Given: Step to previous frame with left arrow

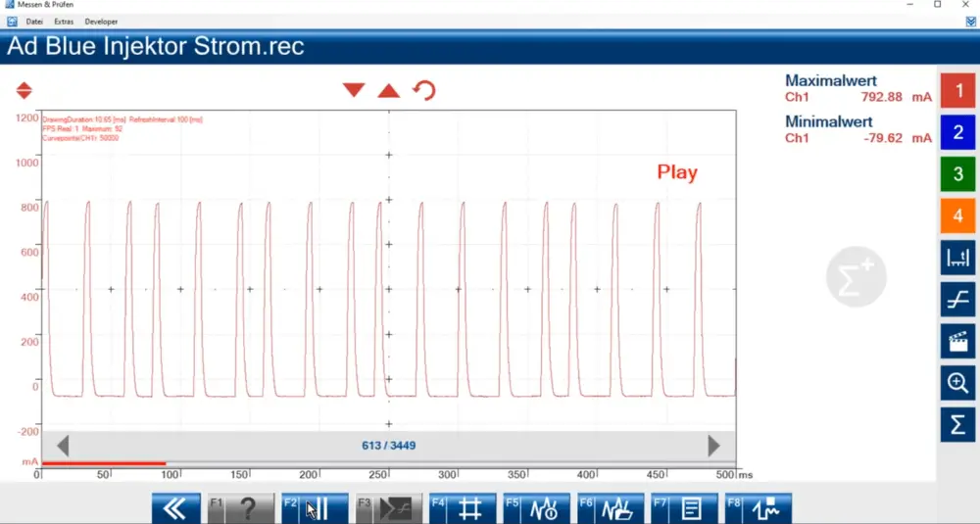Looking at the screenshot, I should [63, 446].
